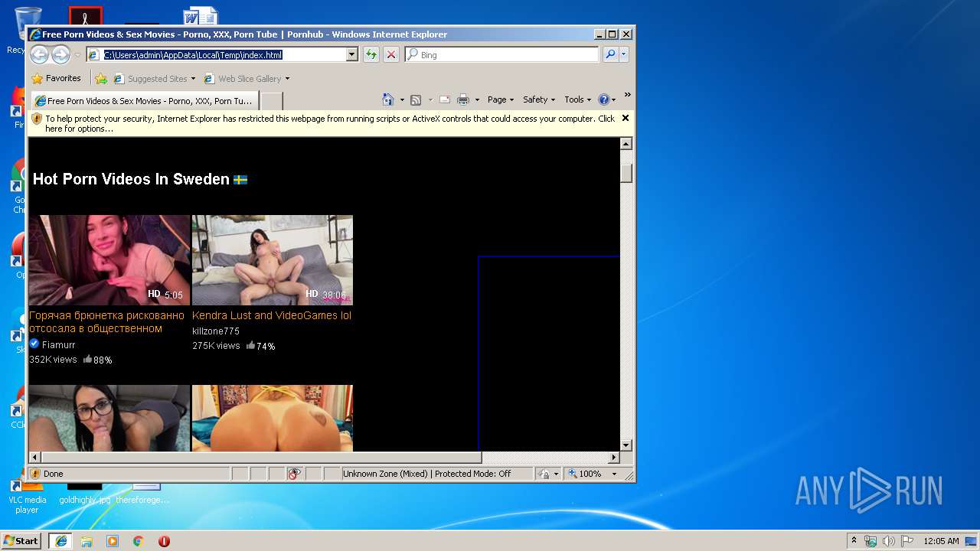This screenshot has width=980, height=551.
Task: Open the Favorites star button
Action: coord(56,78)
